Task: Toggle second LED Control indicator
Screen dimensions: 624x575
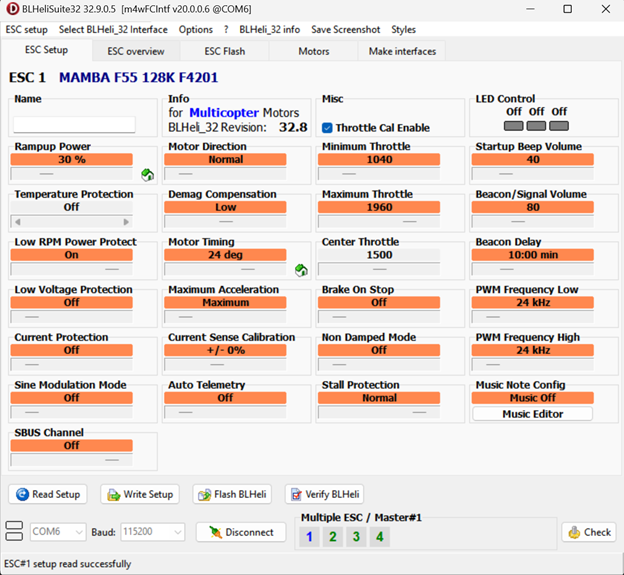Action: click(x=536, y=126)
